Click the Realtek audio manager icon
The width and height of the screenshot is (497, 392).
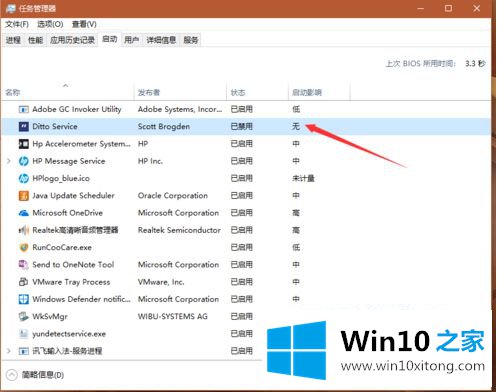(x=23, y=230)
